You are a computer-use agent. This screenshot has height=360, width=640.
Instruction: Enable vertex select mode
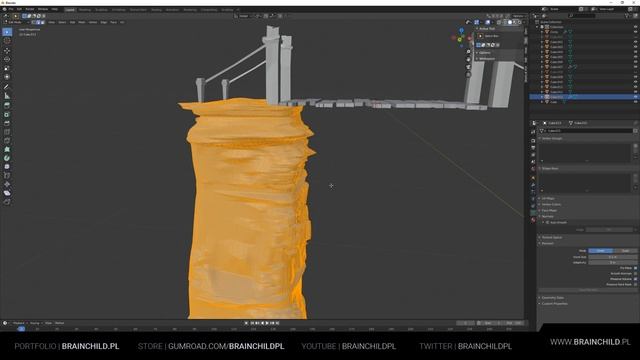tap(34, 22)
